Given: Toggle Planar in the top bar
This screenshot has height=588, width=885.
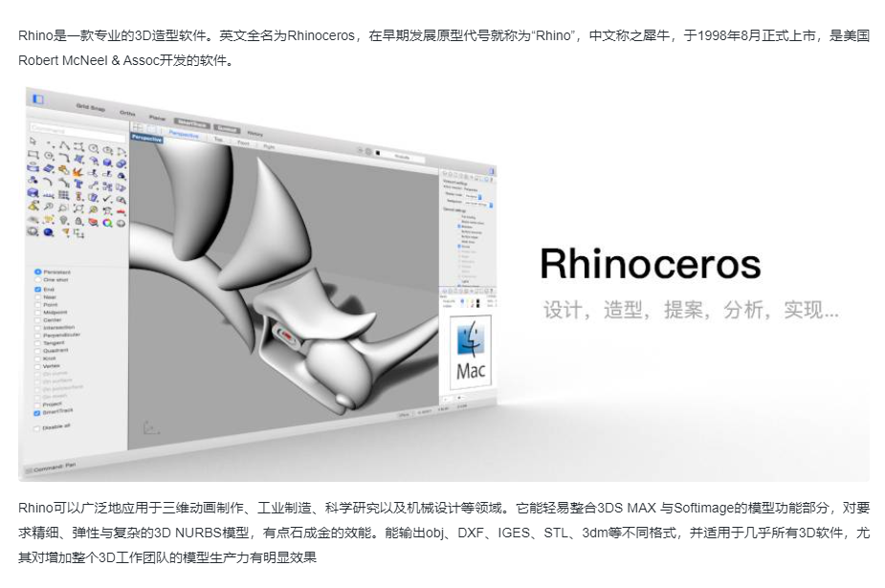Looking at the screenshot, I should [157, 119].
